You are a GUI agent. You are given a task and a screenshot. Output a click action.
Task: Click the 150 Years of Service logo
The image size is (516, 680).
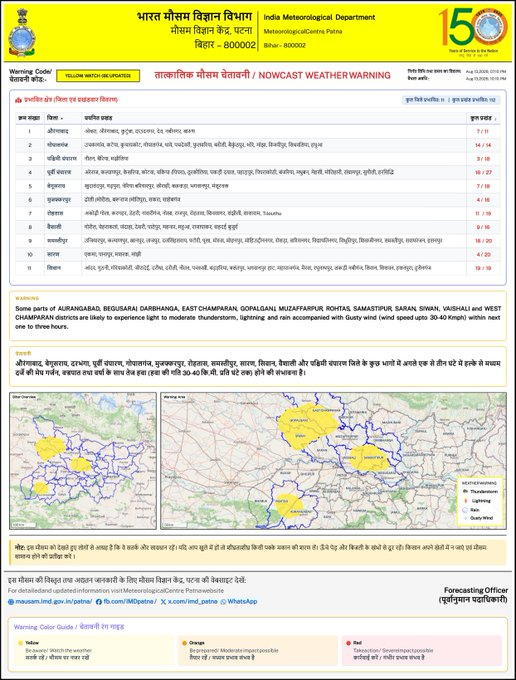473,30
